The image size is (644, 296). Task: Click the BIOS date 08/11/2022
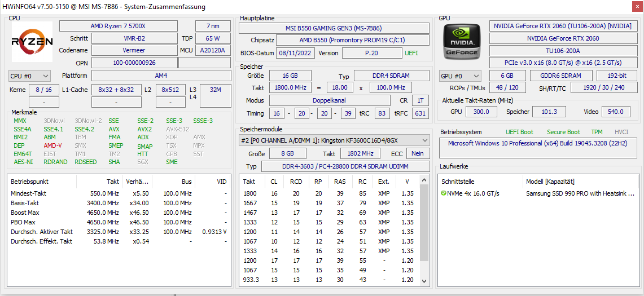point(296,53)
